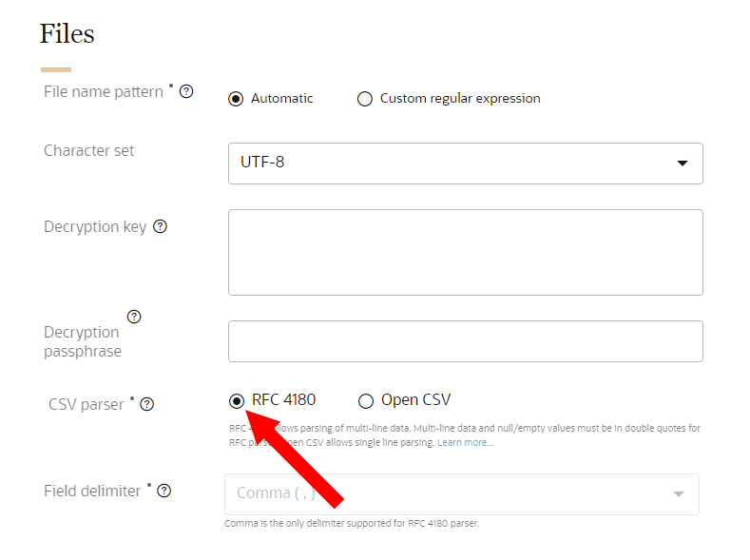Click the arrow on the Character set dropdown
Image resolution: width=750 pixels, height=560 pixels.
point(682,164)
